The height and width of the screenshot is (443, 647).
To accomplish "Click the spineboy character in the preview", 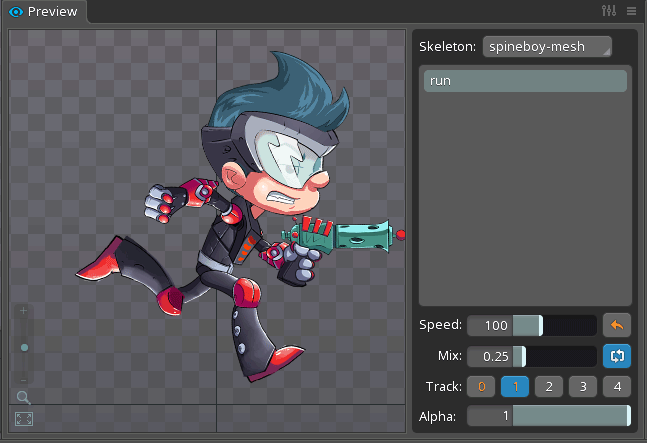I will click(x=239, y=219).
